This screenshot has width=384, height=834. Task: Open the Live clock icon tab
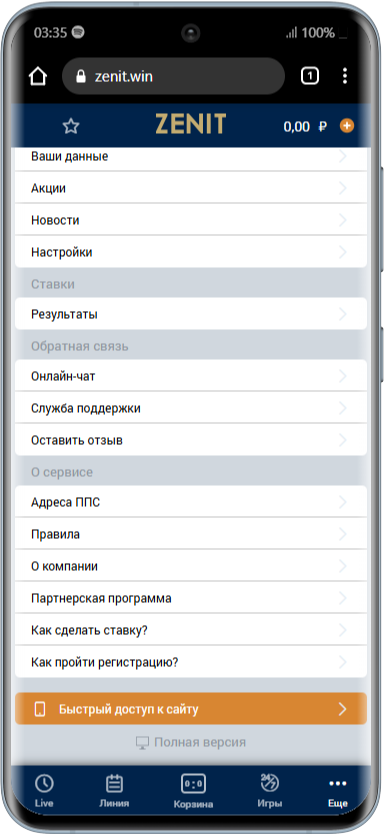(44, 791)
